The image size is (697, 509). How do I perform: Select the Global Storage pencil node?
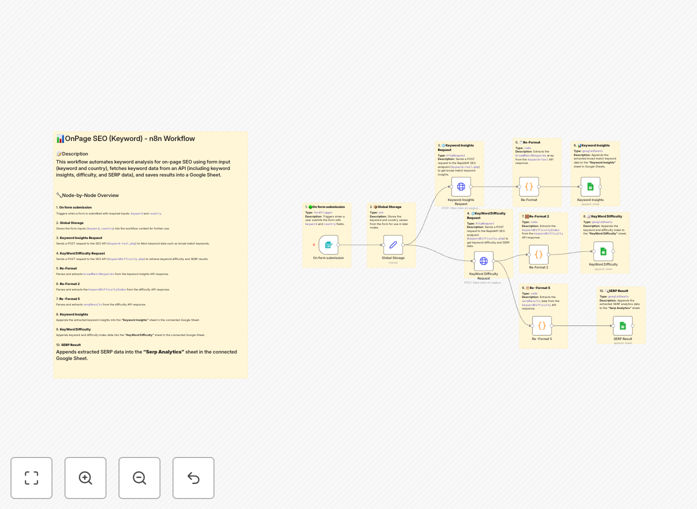[x=393, y=245]
